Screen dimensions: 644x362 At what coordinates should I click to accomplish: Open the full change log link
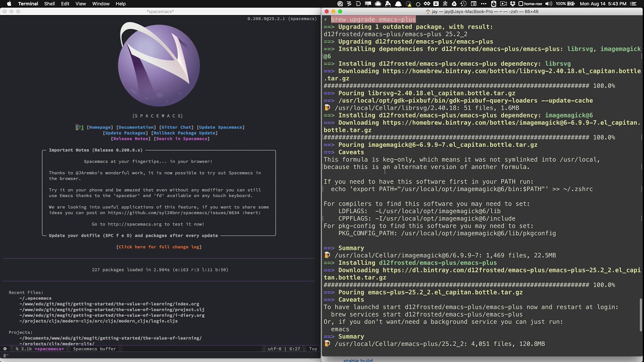(158, 246)
